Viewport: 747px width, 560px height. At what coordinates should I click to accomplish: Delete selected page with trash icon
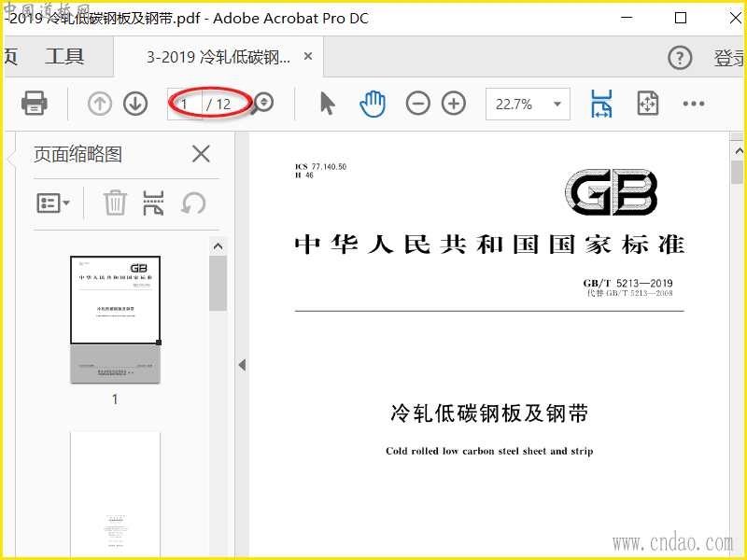pyautogui.click(x=115, y=203)
